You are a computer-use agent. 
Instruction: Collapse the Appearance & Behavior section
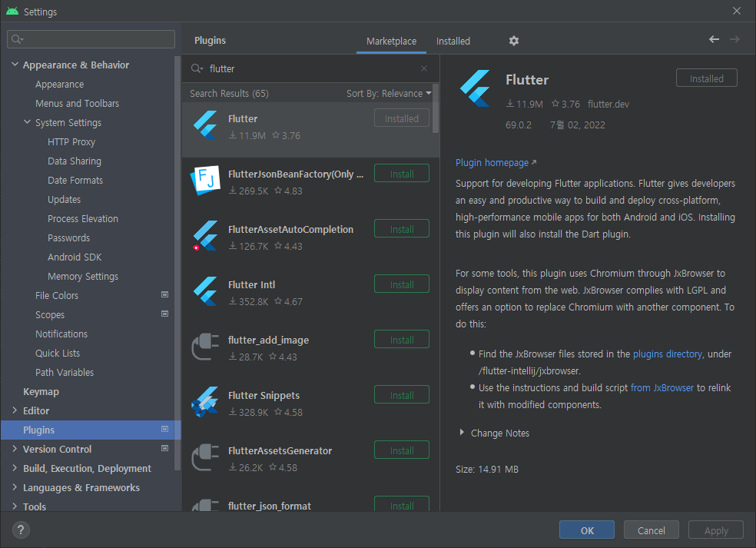[x=15, y=64]
